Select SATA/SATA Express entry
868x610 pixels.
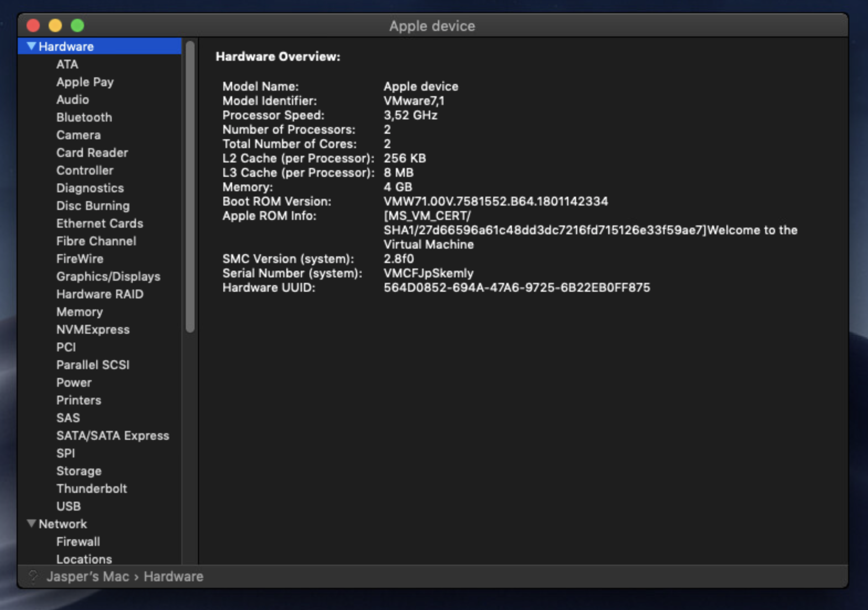113,435
